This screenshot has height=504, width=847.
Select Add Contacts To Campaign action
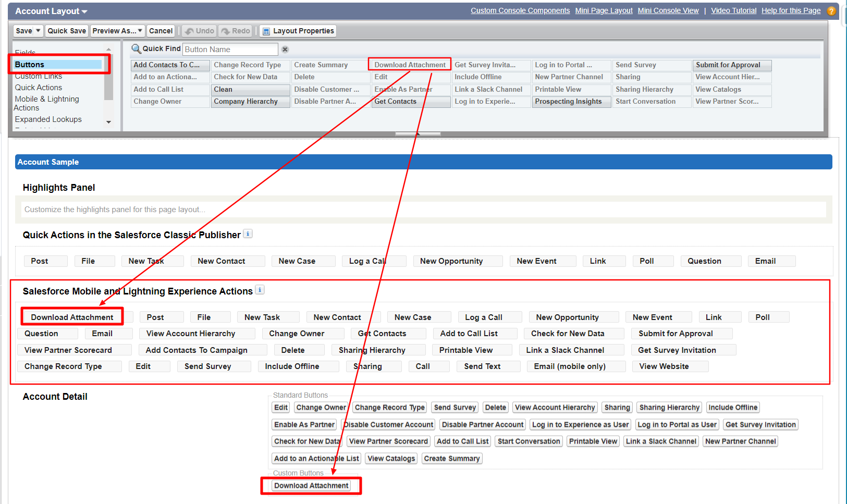click(x=203, y=350)
